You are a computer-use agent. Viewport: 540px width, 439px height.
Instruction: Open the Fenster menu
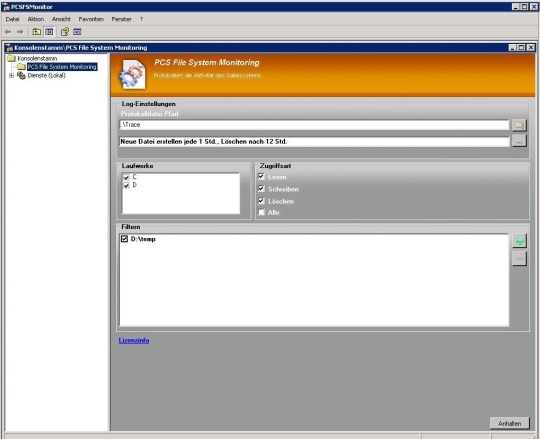(x=122, y=19)
